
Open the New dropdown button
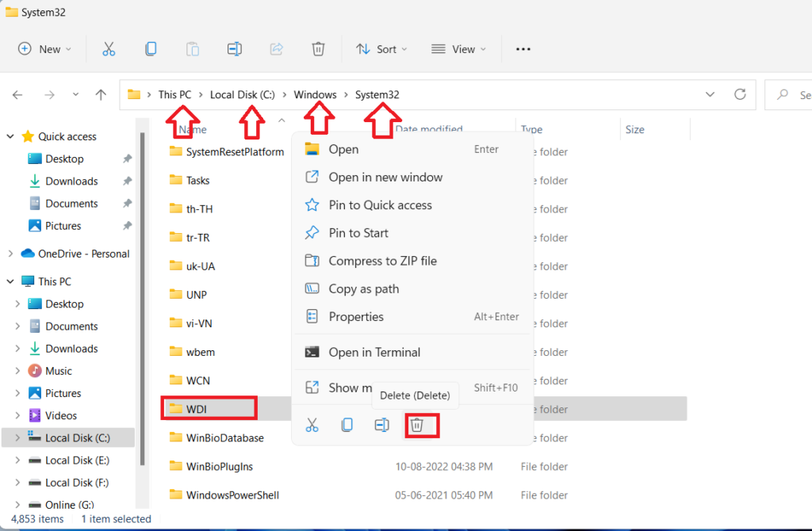coord(44,49)
